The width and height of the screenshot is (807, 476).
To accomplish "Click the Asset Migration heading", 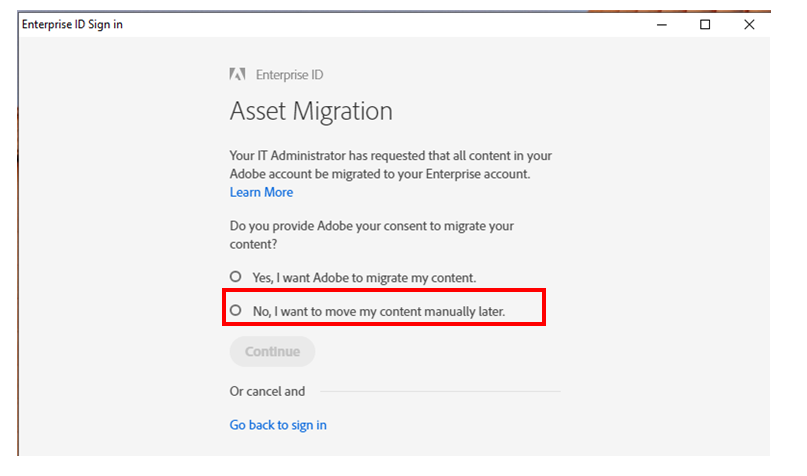I will pos(311,111).
